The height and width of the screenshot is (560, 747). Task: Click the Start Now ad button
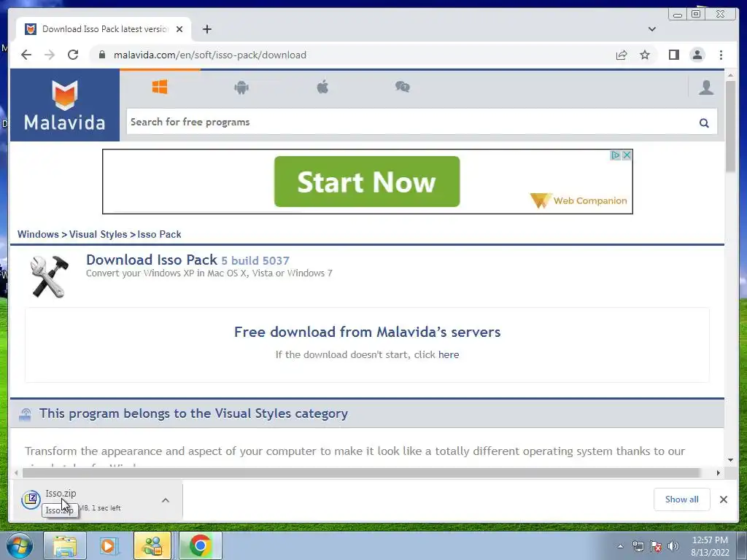[367, 182]
